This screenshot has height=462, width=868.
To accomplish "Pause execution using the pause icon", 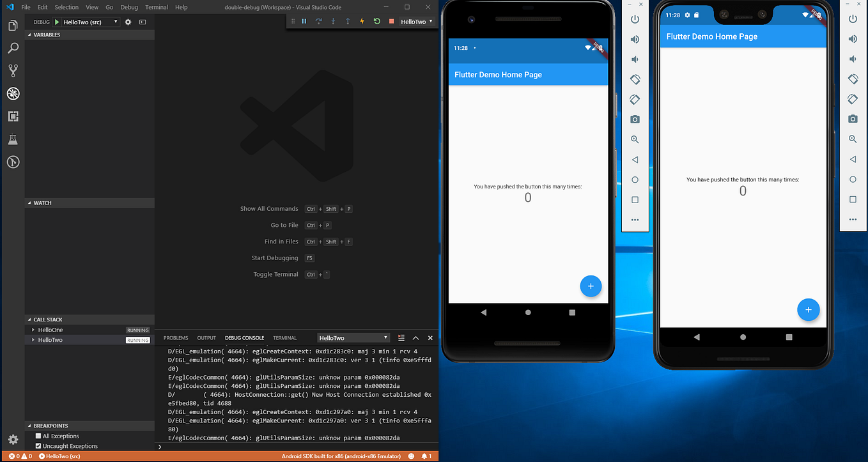I will (x=304, y=21).
